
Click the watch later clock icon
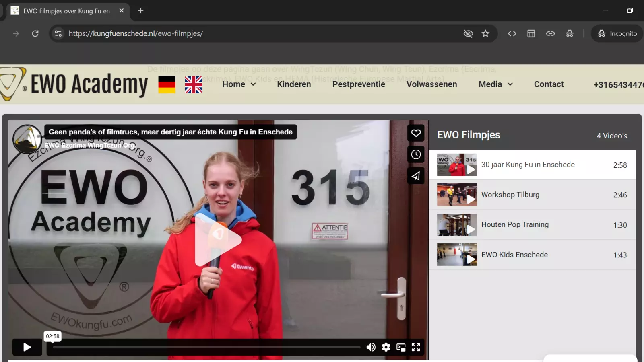(416, 154)
